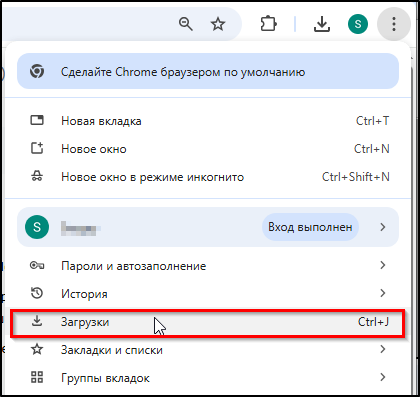Screen dimensions: 420x397
Task: Expand the Закладки и списки submenu chevron
Action: 383,349
